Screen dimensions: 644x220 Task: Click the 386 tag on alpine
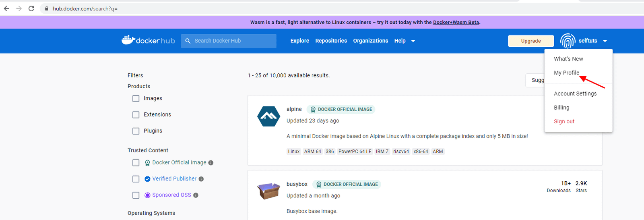[330, 152]
